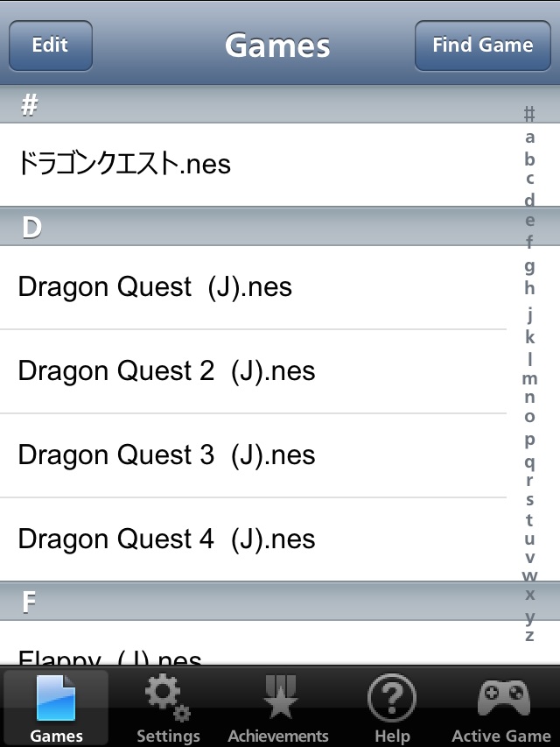Image resolution: width=560 pixels, height=747 pixels.
Task: Jump to letter h in index bar
Action: tap(529, 287)
